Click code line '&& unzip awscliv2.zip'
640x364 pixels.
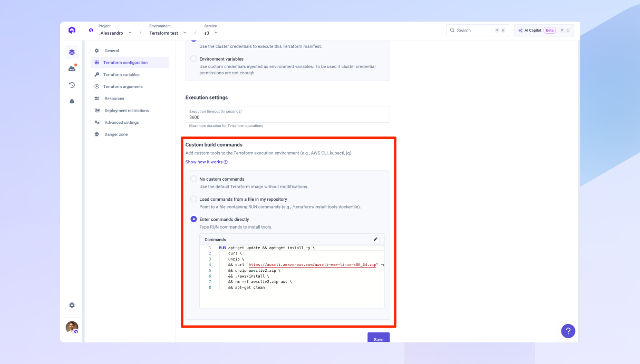pos(254,271)
